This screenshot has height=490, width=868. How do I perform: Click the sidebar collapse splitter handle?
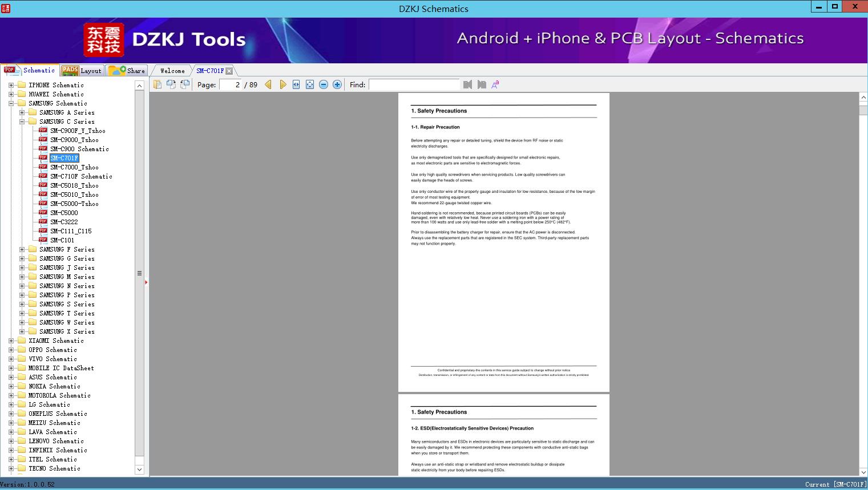(146, 282)
